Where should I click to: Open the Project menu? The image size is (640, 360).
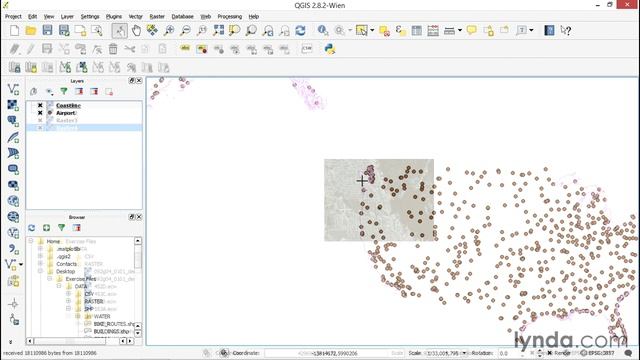click(13, 16)
